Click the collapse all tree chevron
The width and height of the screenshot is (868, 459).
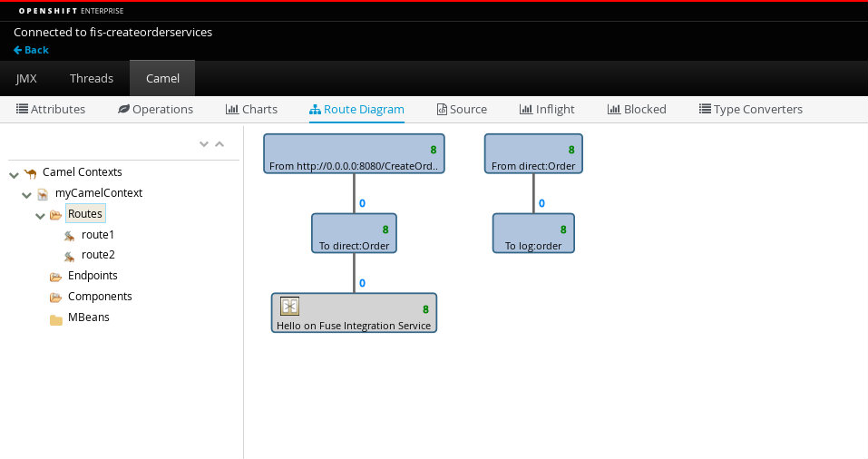[219, 144]
